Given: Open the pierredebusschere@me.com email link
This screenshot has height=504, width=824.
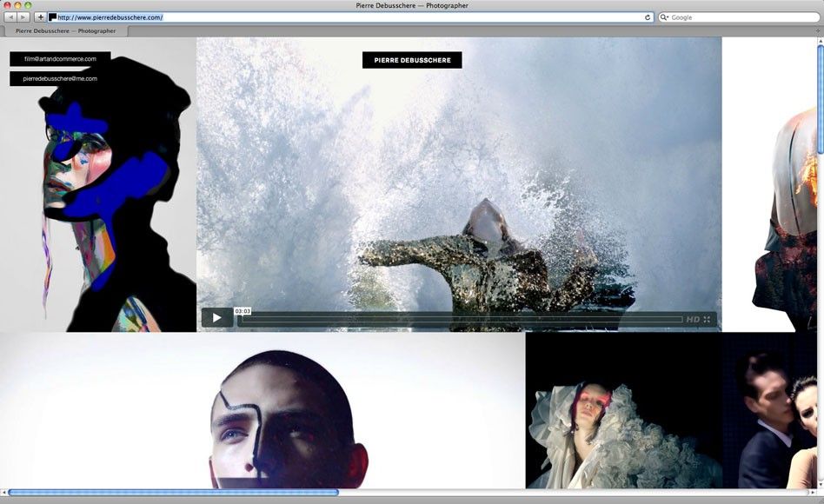Looking at the screenshot, I should pos(60,79).
